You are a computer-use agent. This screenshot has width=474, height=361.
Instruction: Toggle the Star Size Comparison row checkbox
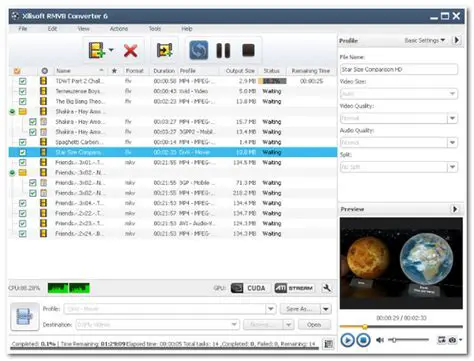click(23, 152)
